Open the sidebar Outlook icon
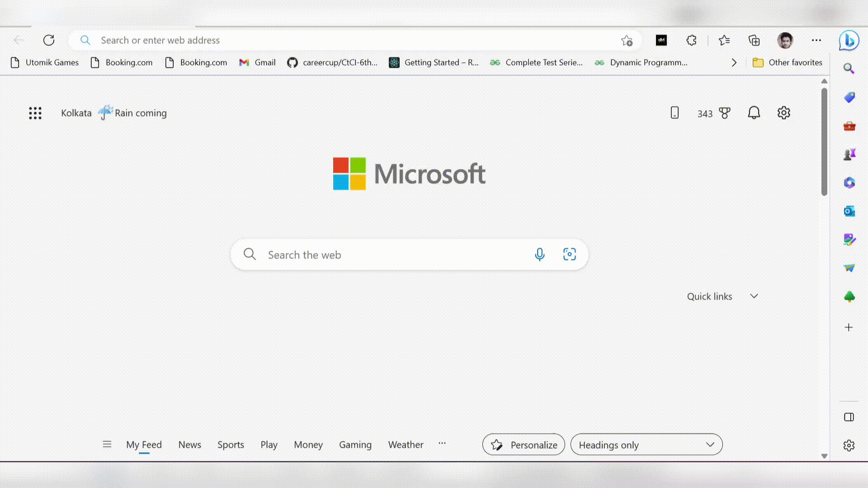 coord(849,211)
